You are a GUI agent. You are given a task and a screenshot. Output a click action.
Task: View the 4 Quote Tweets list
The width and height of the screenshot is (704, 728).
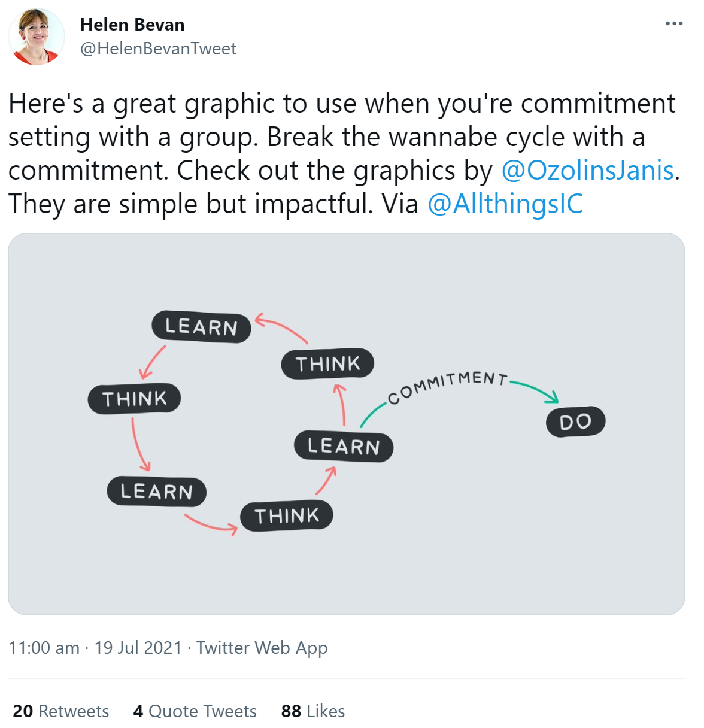195,711
